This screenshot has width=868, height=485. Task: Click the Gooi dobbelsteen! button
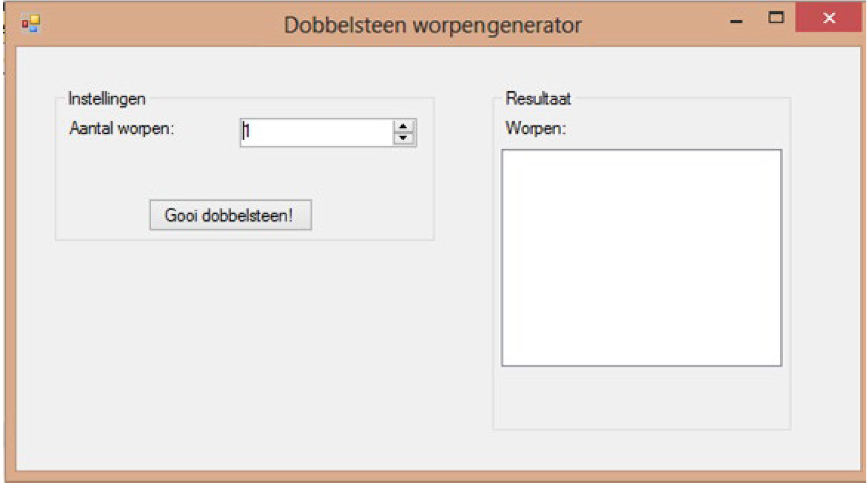pos(231,215)
